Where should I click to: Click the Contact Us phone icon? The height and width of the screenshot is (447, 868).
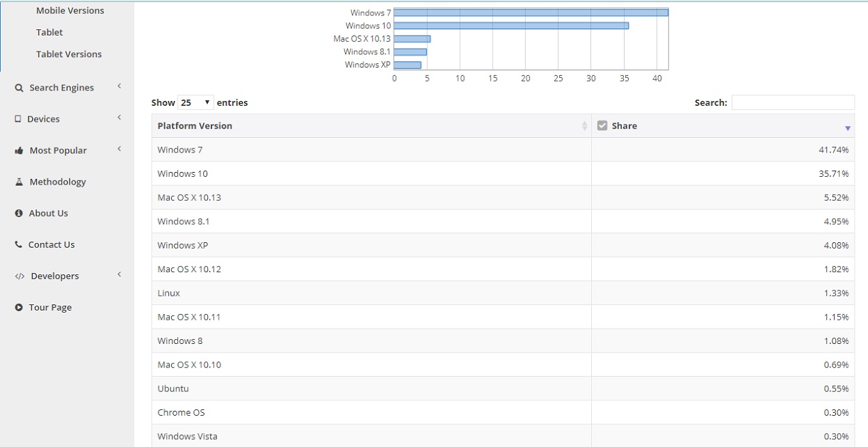click(x=19, y=244)
